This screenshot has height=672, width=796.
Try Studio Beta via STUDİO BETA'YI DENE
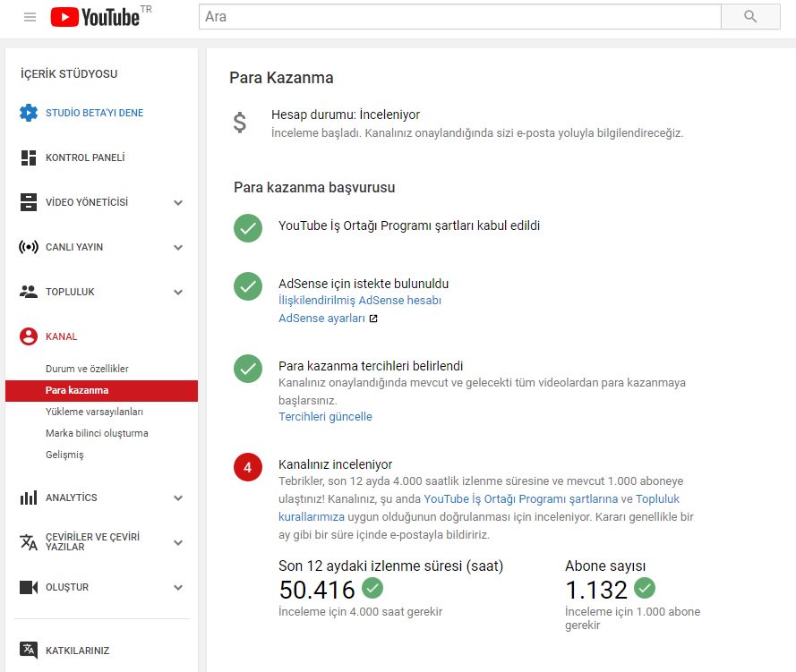coord(94,113)
